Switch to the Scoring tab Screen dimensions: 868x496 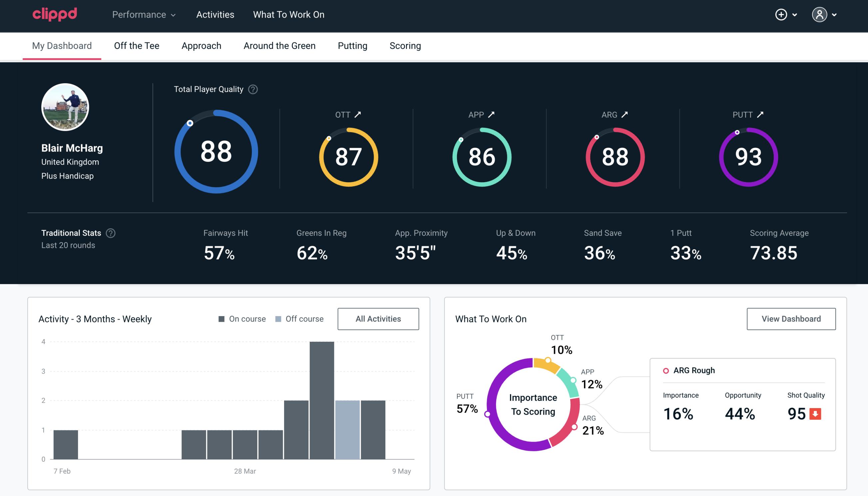coord(405,45)
